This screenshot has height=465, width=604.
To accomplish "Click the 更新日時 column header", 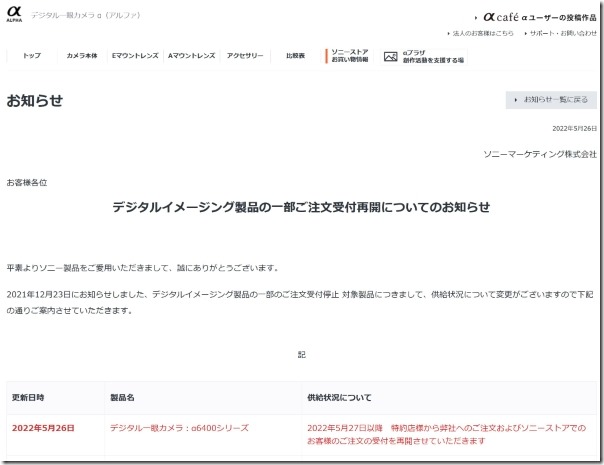I will 28,398.
